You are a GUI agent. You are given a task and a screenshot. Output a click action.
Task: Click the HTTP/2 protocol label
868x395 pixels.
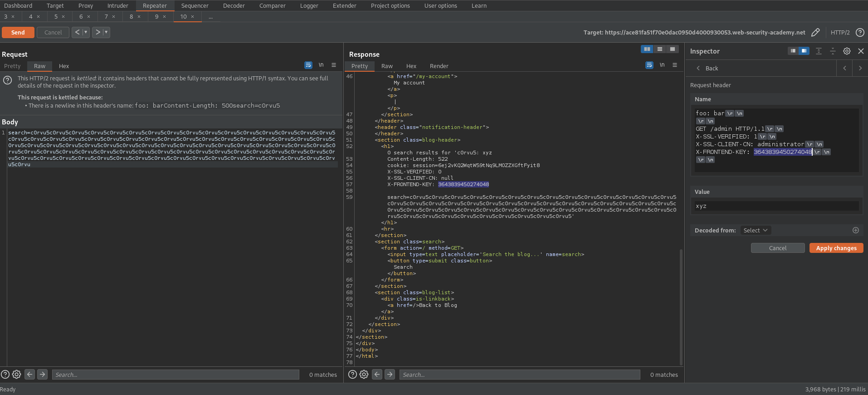tap(840, 32)
